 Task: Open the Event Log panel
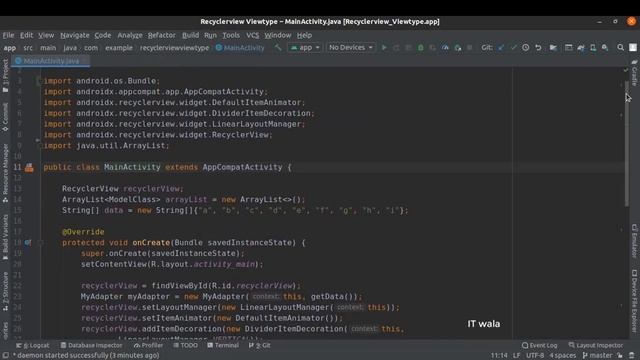539,345
